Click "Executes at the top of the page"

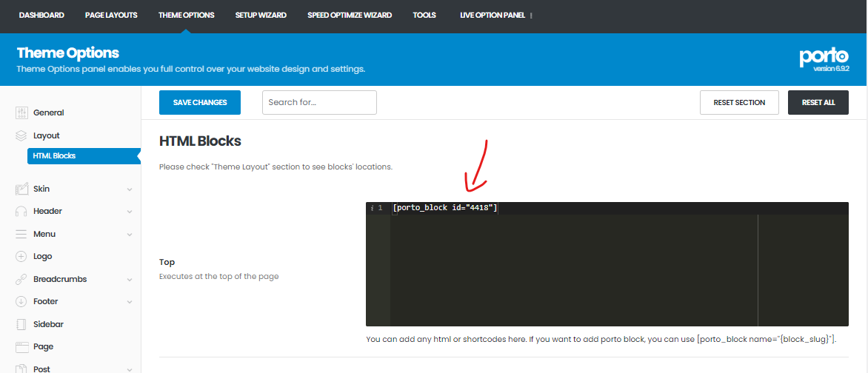tap(219, 276)
